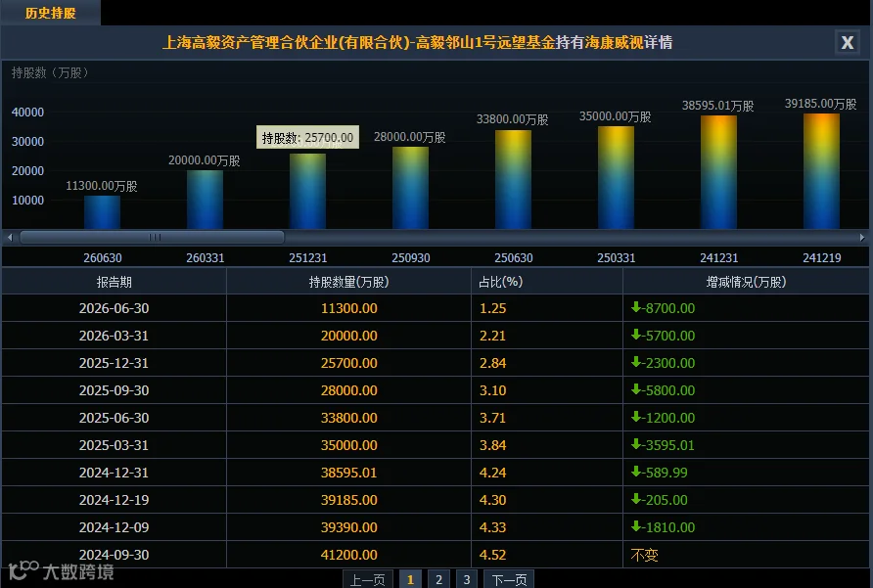873x588 pixels.
Task: Click the 260630 bar in the chart
Action: pos(103,212)
